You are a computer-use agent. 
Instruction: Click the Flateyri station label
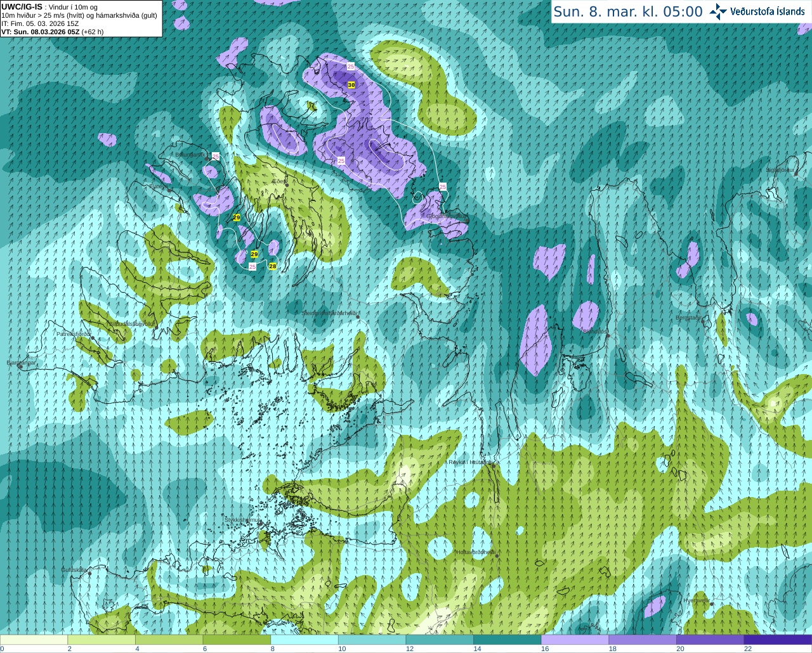click(x=157, y=186)
